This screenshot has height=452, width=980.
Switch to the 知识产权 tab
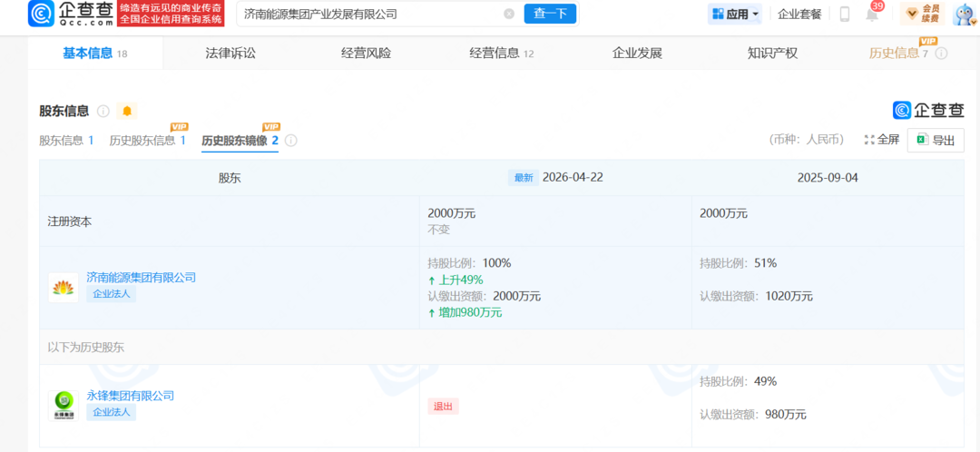tap(772, 54)
